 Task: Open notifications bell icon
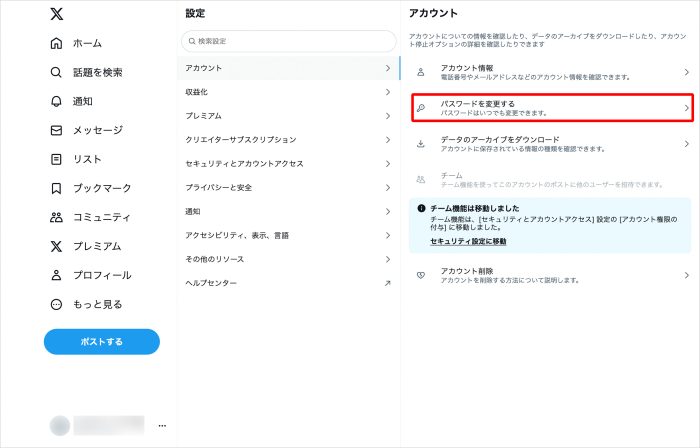pyautogui.click(x=56, y=101)
